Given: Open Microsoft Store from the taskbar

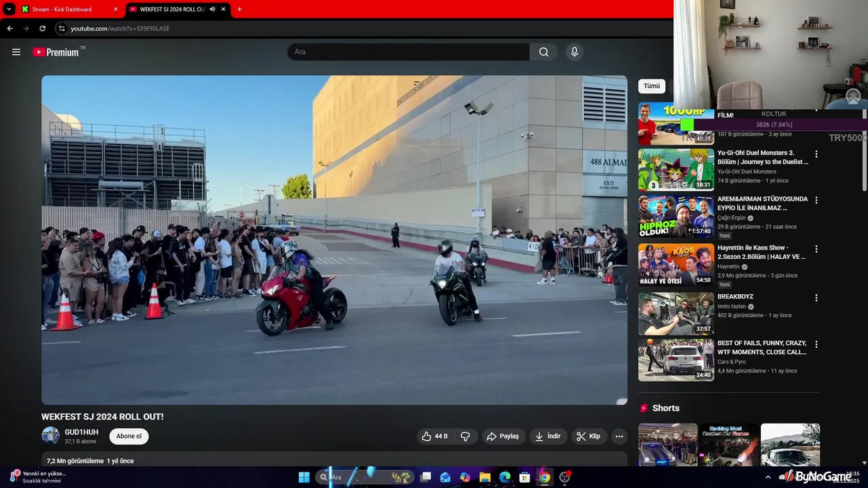Looking at the screenshot, I should [x=524, y=477].
